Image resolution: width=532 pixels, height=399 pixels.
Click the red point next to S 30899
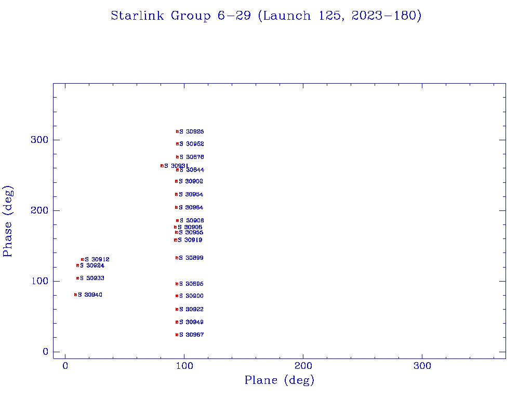click(177, 258)
